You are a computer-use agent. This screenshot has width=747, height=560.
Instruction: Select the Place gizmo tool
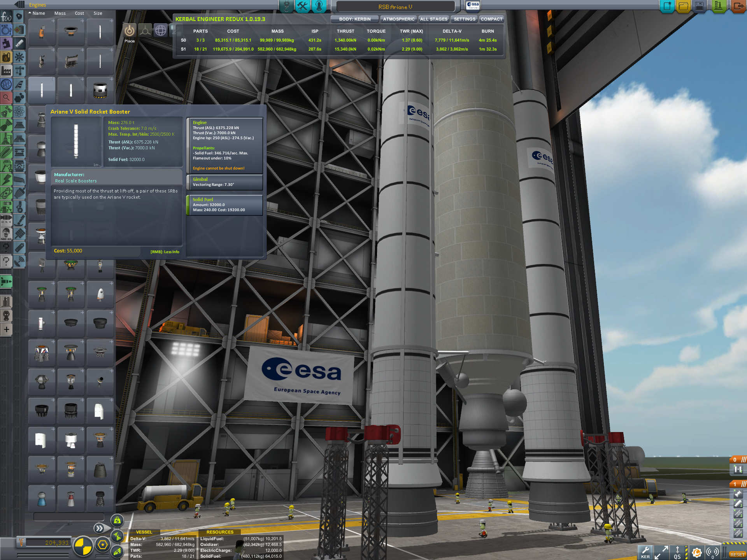click(130, 30)
